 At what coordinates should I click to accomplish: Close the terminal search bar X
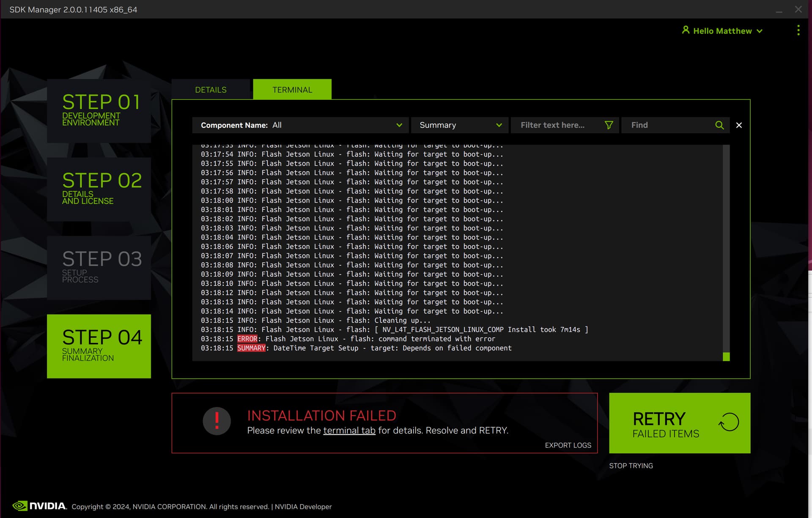(739, 125)
